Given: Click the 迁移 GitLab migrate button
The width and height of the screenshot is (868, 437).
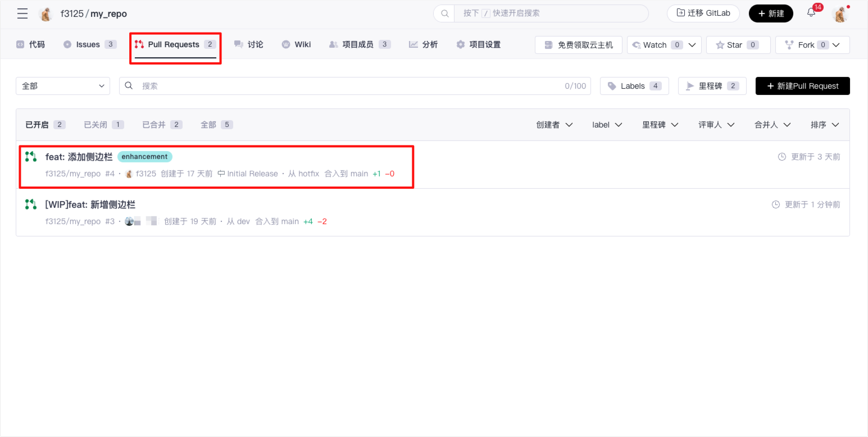Looking at the screenshot, I should 703,13.
